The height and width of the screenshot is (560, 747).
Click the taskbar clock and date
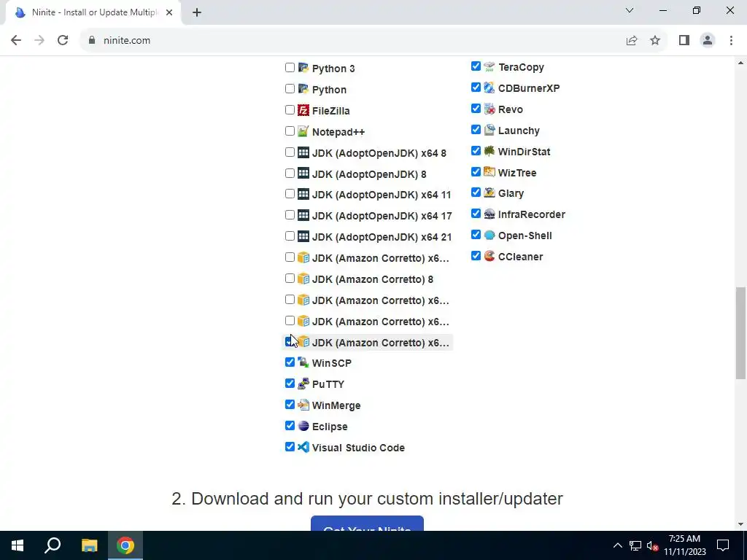coord(684,545)
